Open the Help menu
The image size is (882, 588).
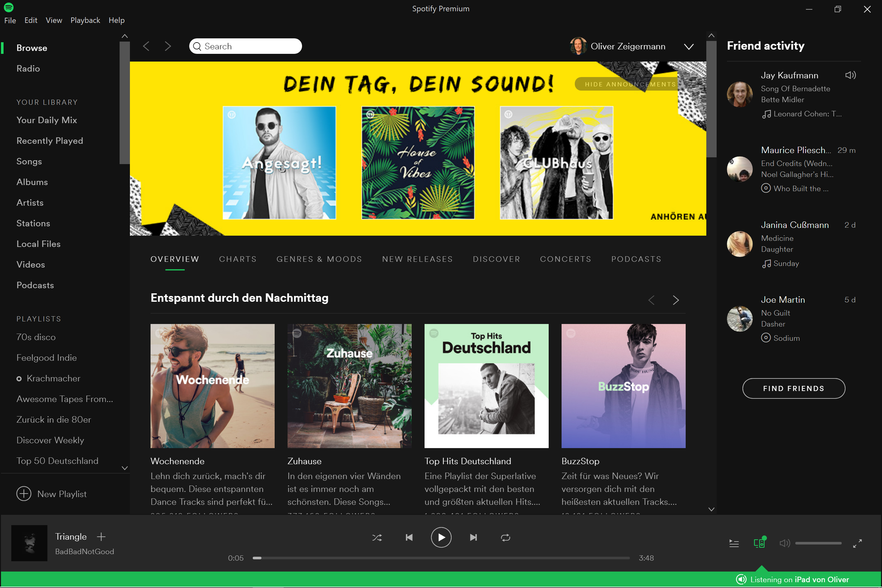[117, 20]
